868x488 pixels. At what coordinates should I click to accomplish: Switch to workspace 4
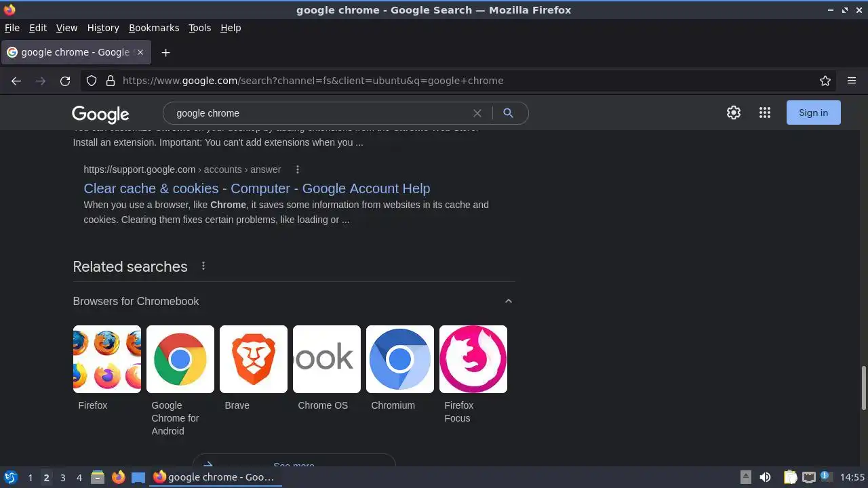[79, 478]
